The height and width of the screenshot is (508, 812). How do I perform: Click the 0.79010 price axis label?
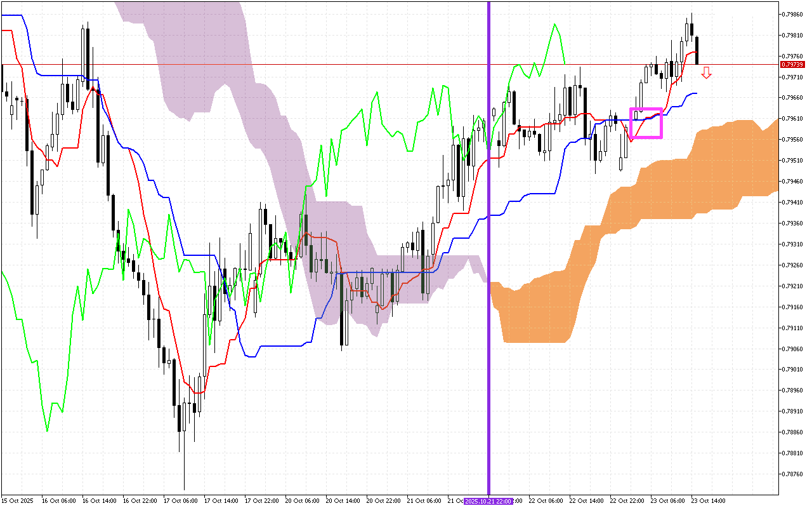pos(792,370)
